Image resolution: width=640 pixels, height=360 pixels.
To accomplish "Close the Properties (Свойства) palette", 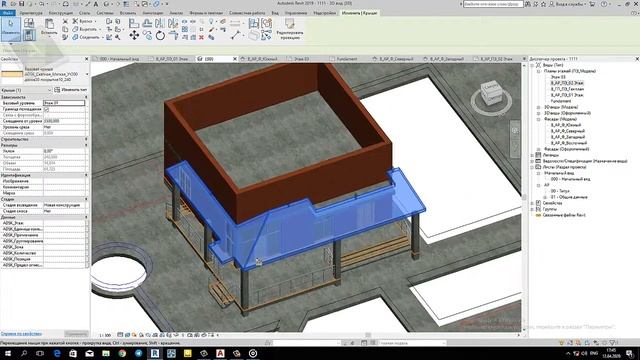I will click(87, 59).
